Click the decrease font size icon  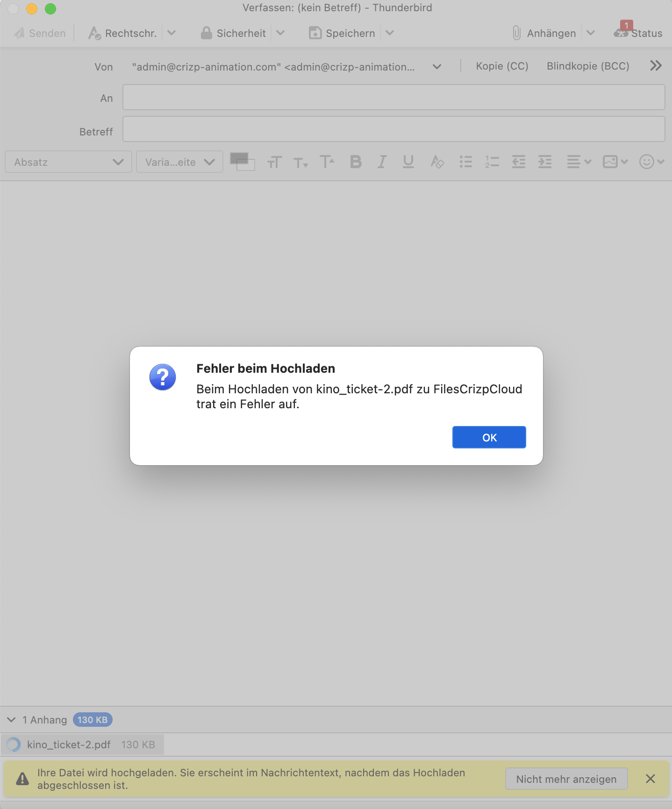(300, 162)
